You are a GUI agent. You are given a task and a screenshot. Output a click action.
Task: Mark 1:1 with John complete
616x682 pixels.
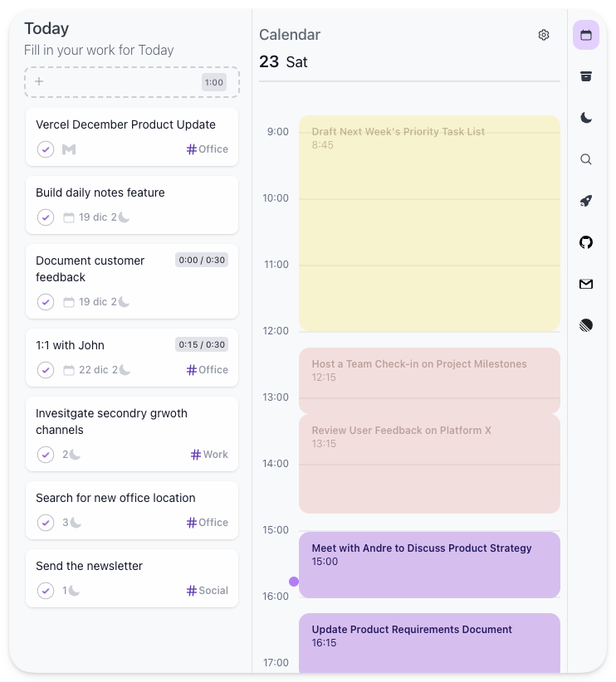(46, 370)
